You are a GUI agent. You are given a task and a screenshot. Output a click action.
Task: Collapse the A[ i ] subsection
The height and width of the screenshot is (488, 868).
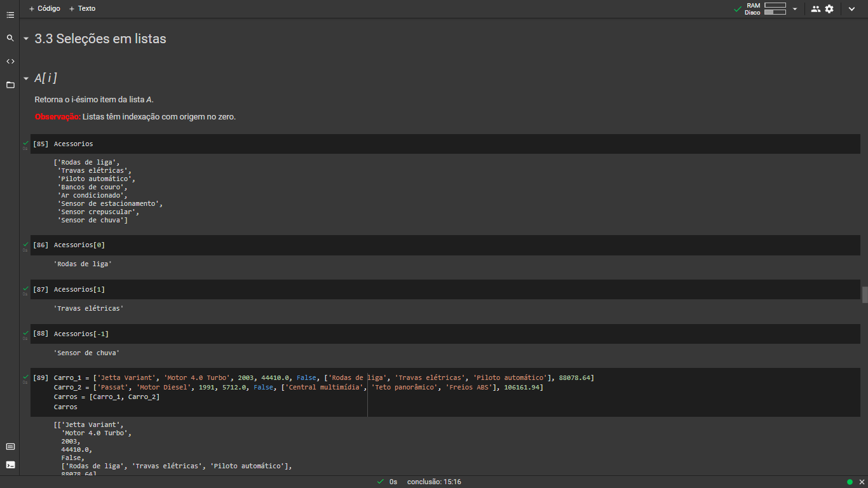[x=26, y=78]
